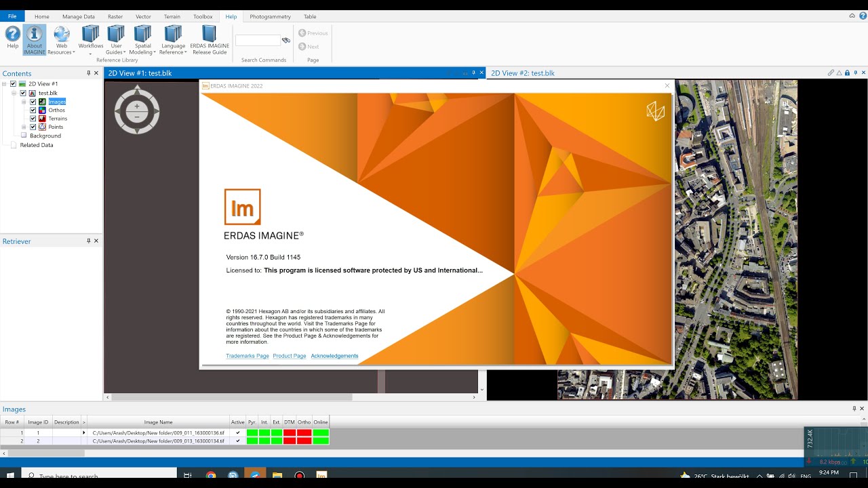Select the Orthos layer icon
This screenshot has height=488, width=868.
point(42,110)
